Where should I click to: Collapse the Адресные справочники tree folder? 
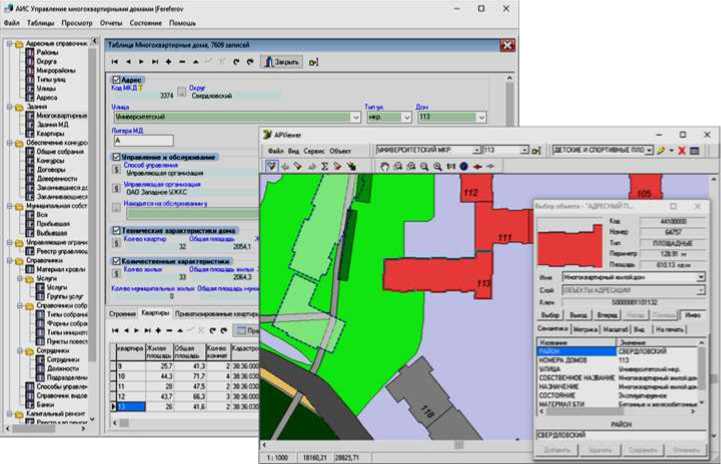[x=7, y=45]
